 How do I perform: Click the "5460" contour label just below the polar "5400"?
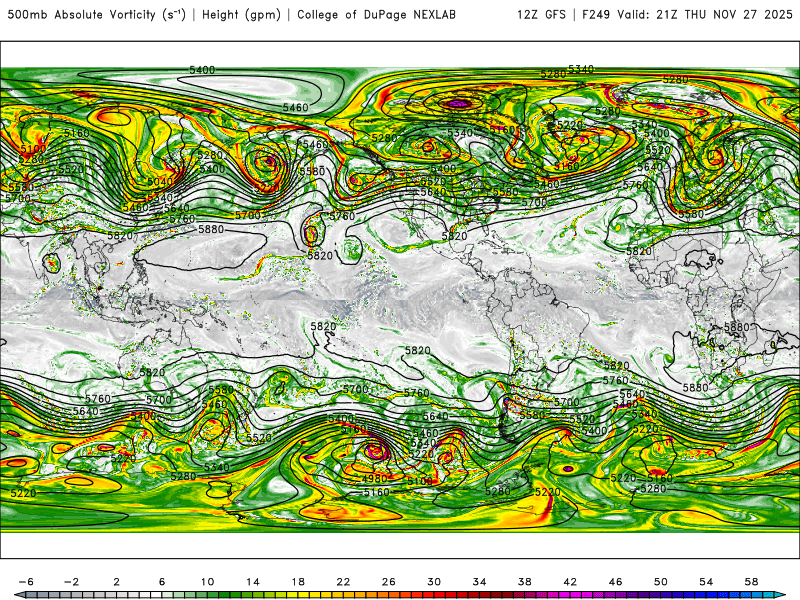[295, 107]
